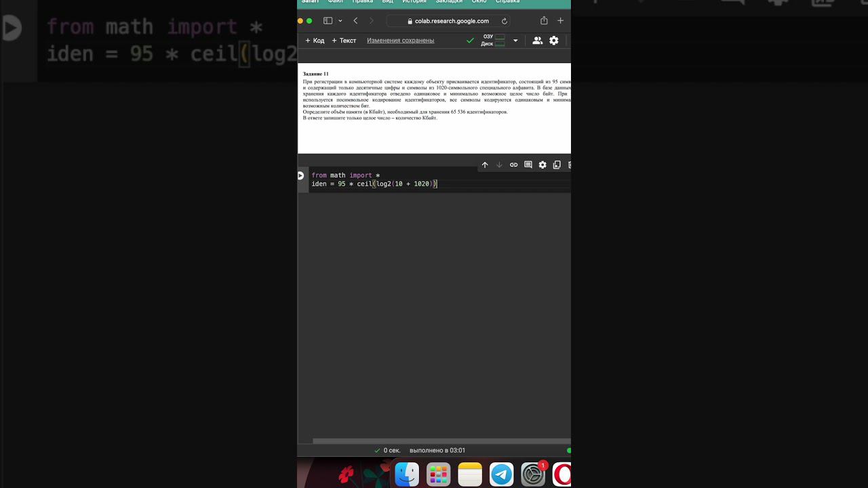
Task: Open the Справка menu
Action: coord(508,1)
